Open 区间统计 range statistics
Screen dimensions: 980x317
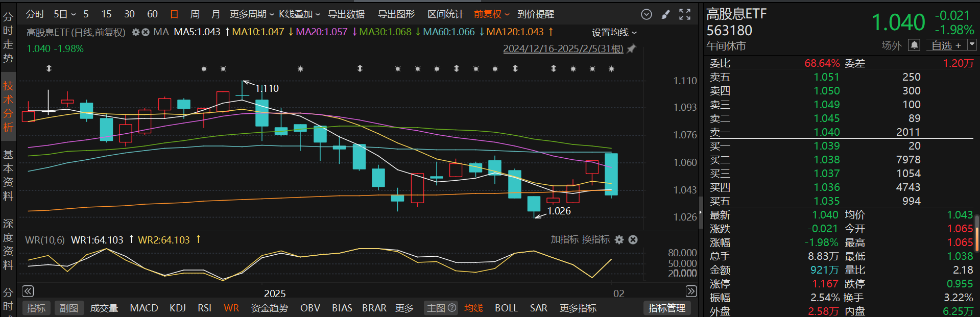445,14
